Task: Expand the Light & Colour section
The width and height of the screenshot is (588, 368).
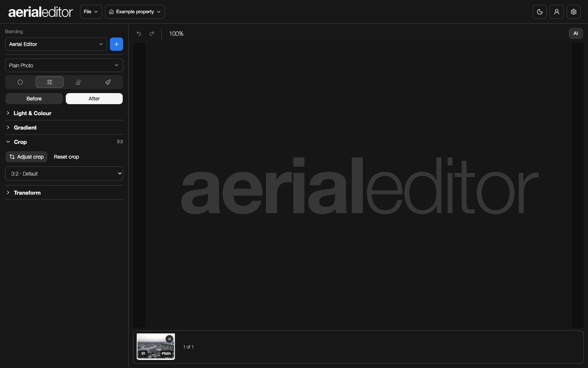Action: (64, 113)
